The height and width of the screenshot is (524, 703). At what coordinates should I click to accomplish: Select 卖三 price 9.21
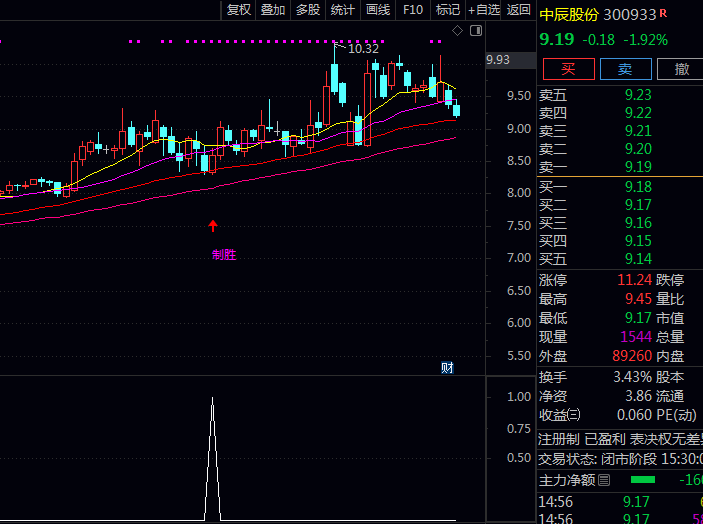638,131
